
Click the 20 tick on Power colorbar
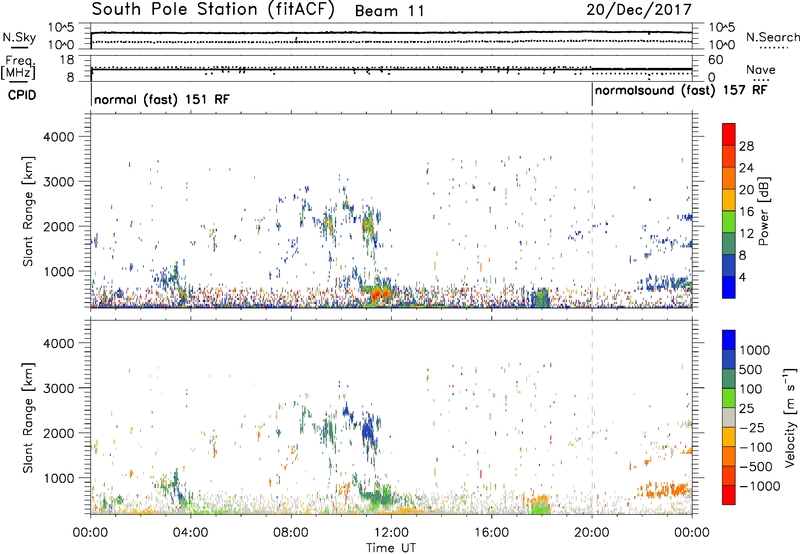pyautogui.click(x=746, y=190)
